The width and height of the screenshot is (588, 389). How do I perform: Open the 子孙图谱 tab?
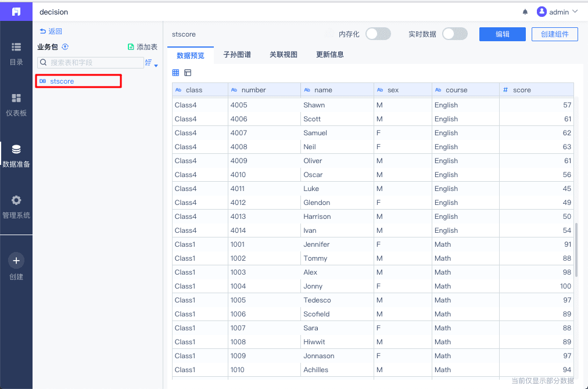[237, 55]
